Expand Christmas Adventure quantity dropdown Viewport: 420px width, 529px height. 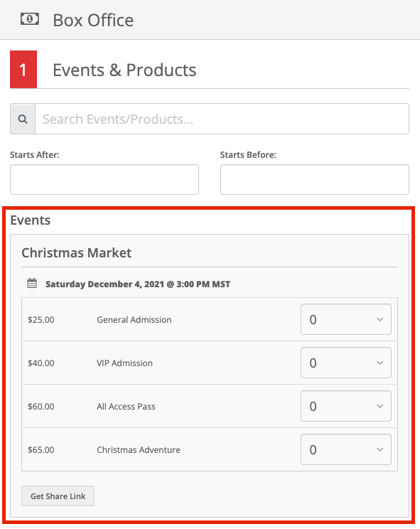pyautogui.click(x=346, y=449)
